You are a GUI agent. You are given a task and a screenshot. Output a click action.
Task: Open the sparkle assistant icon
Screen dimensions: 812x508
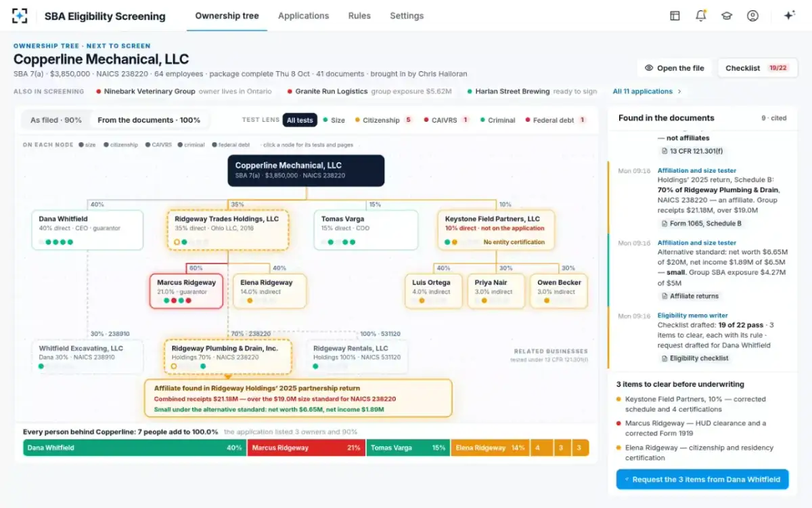coord(789,16)
